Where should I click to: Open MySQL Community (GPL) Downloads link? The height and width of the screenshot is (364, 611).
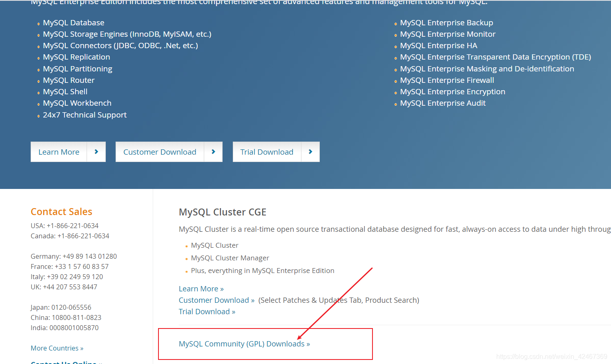244,344
